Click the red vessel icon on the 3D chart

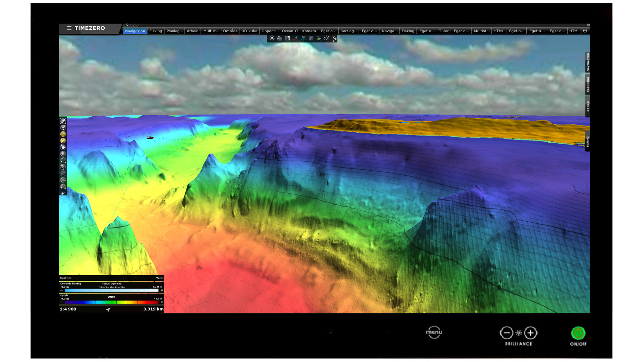(x=150, y=137)
